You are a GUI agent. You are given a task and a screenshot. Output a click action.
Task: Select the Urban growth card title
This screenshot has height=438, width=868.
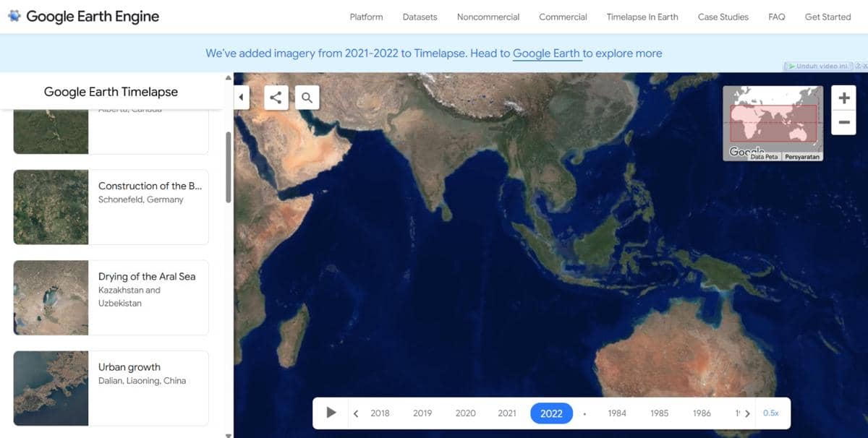(x=129, y=367)
